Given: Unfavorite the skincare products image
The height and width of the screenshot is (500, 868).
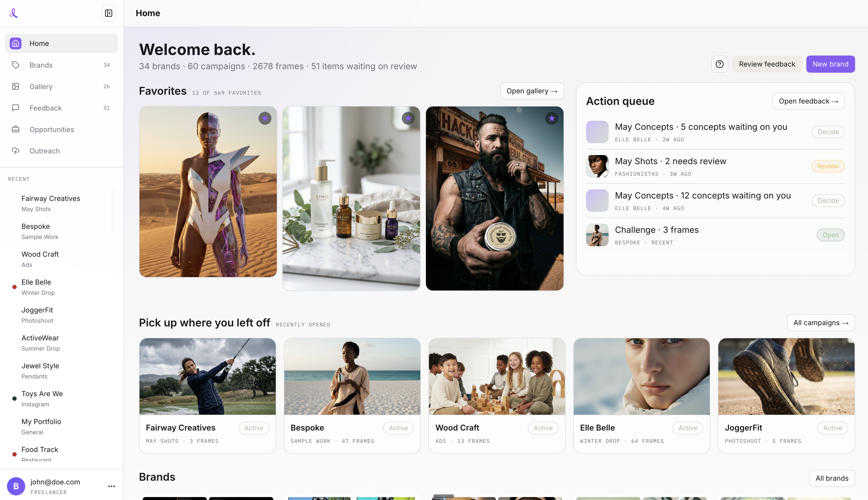Looking at the screenshot, I should pos(408,119).
